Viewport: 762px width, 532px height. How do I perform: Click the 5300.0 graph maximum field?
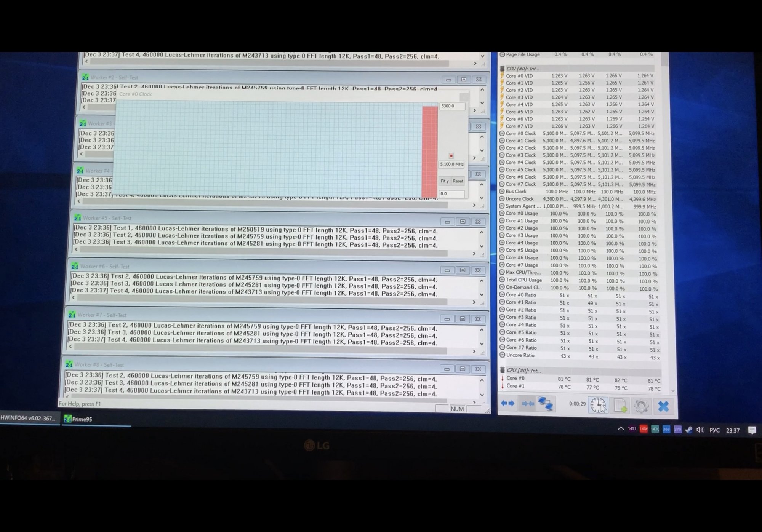point(451,106)
